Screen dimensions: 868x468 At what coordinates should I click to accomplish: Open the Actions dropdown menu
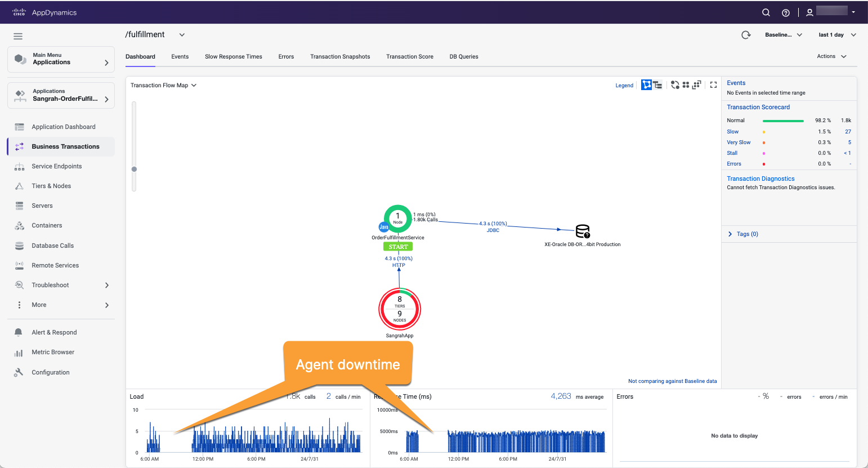832,56
